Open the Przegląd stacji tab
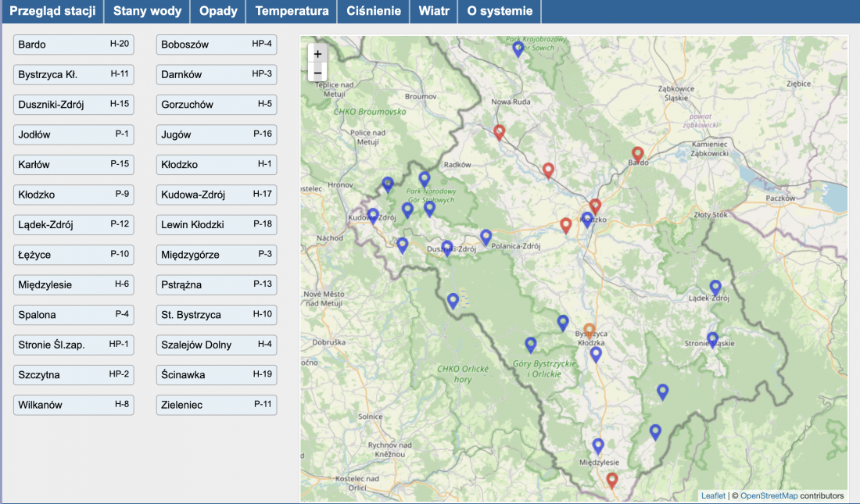Viewport: 860px width, 504px height. point(52,11)
